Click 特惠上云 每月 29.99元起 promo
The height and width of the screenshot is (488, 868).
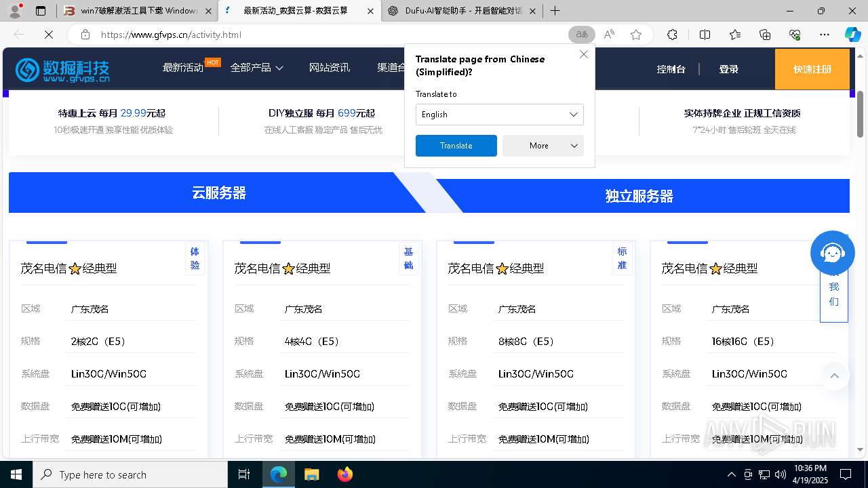(x=112, y=113)
